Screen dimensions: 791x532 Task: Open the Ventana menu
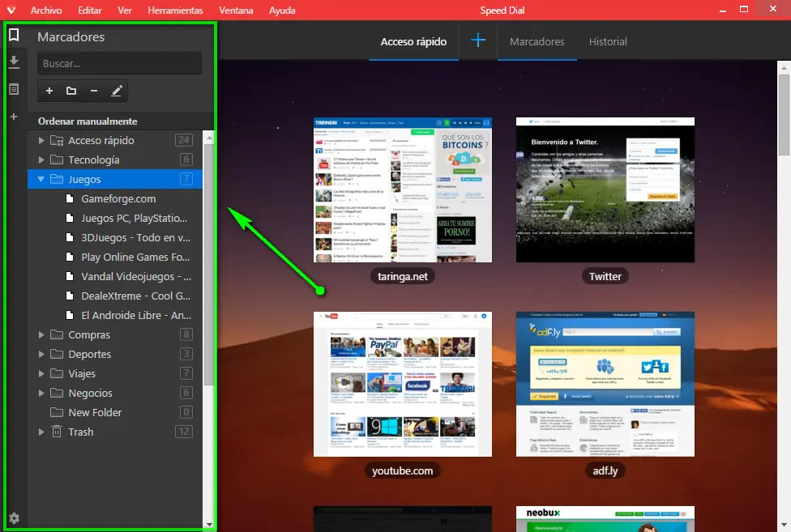point(236,10)
